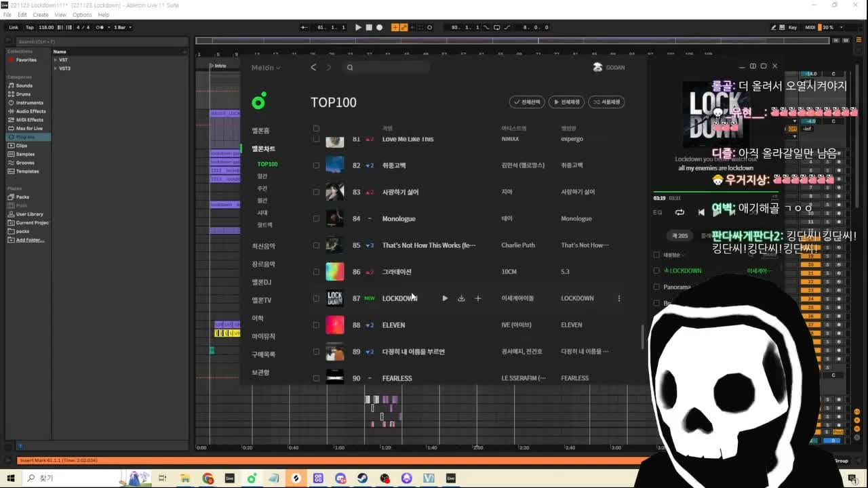Select the checkbox for 그라데이션 rank 86

[x=316, y=272]
